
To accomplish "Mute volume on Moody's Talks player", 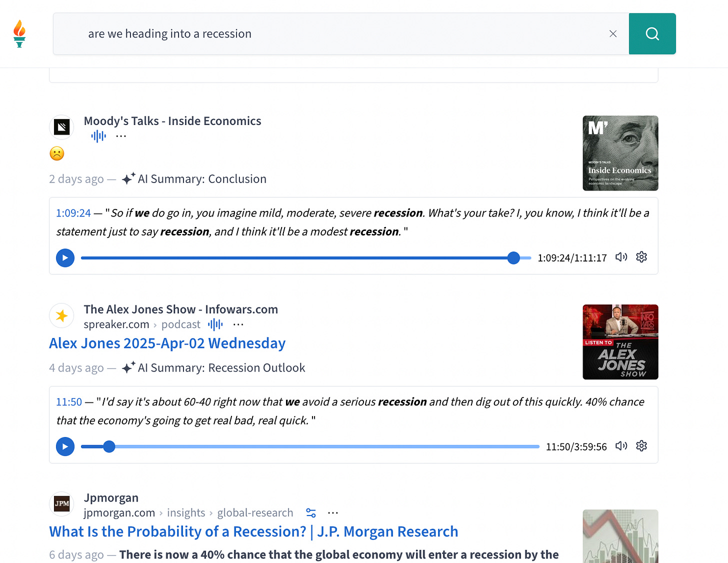I will click(621, 257).
